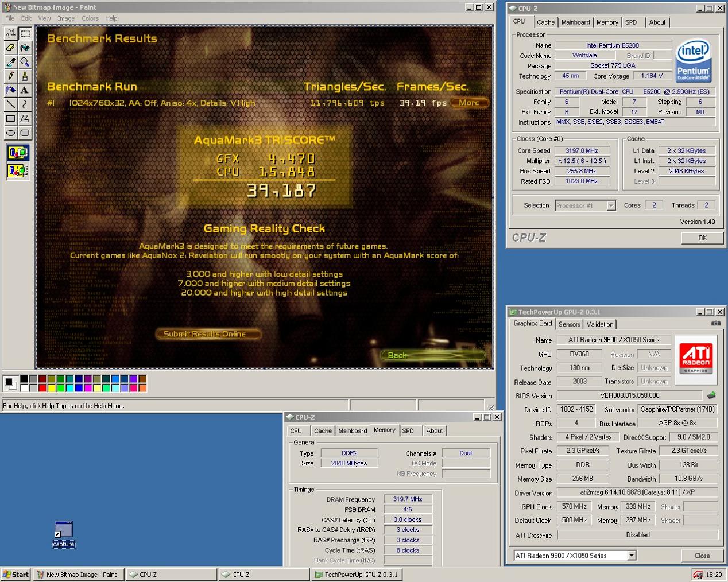Open the View menu in Paint

coord(44,18)
